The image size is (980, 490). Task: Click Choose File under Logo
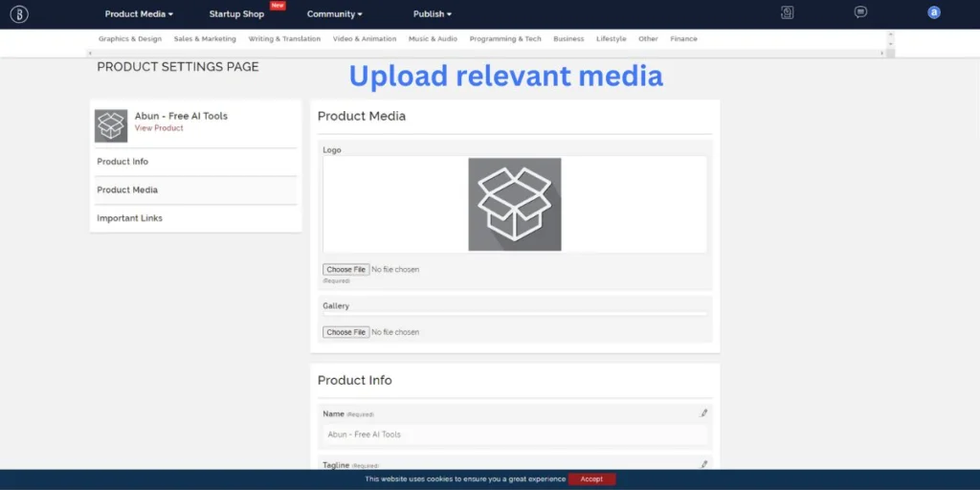pos(346,269)
